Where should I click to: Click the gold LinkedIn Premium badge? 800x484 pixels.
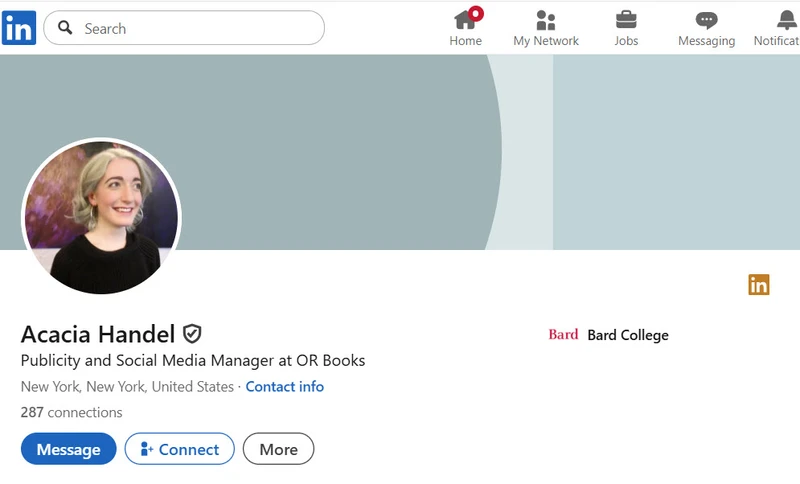coord(759,285)
